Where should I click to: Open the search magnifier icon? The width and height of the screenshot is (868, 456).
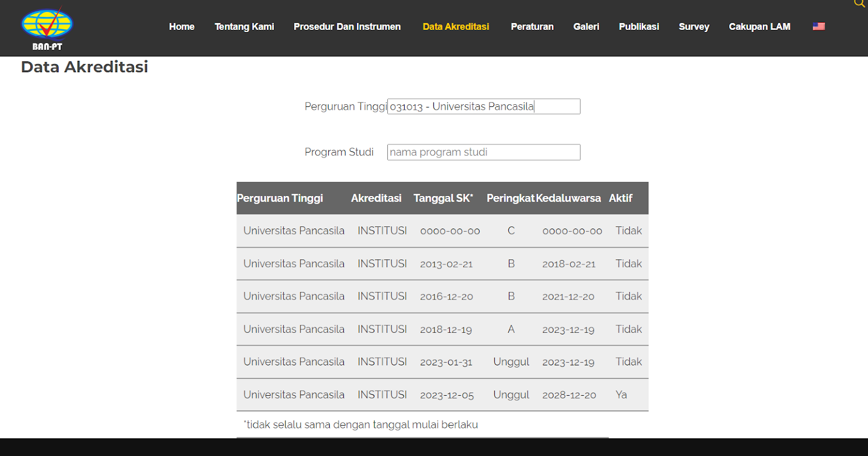click(x=859, y=3)
